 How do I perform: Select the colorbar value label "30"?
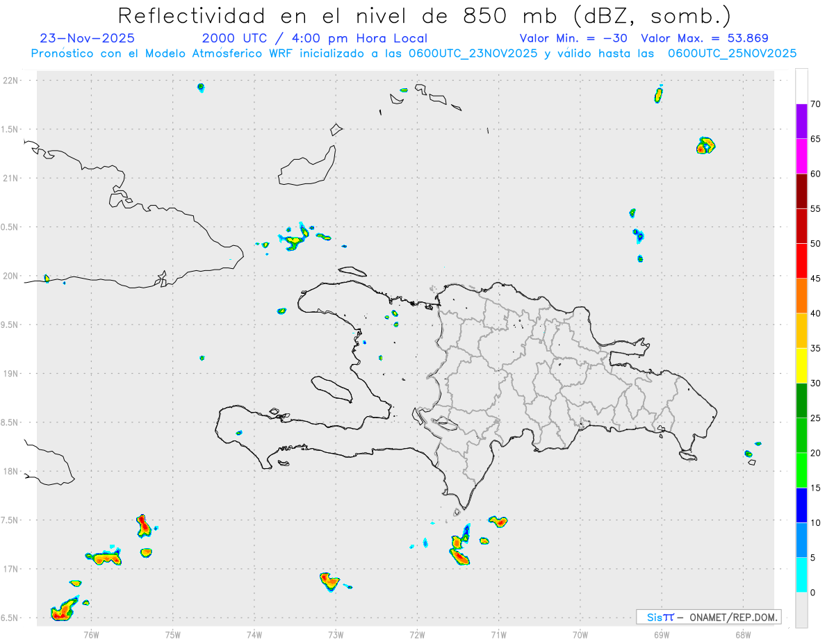[816, 383]
